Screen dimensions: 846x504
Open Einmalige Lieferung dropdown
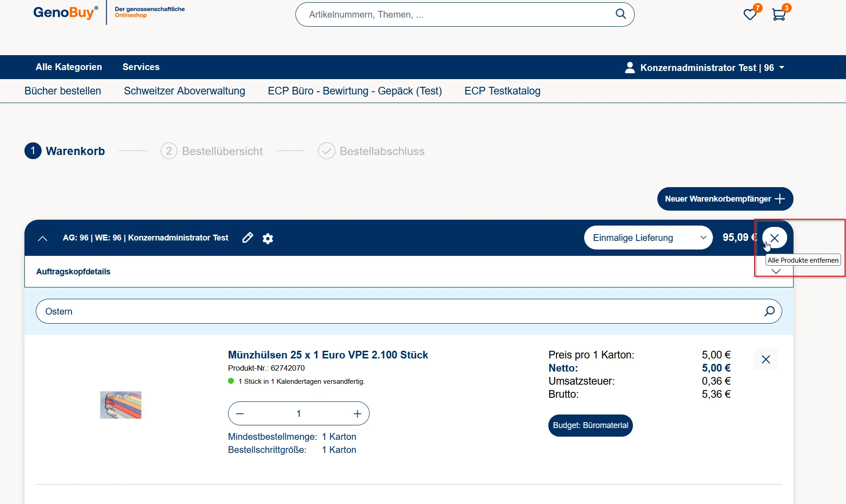click(x=648, y=238)
